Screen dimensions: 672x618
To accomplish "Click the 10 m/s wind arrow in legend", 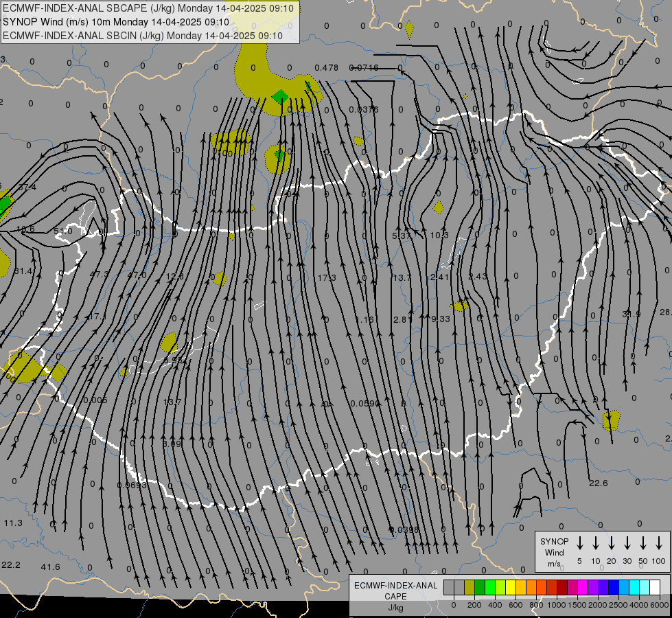I will pyautogui.click(x=596, y=543).
